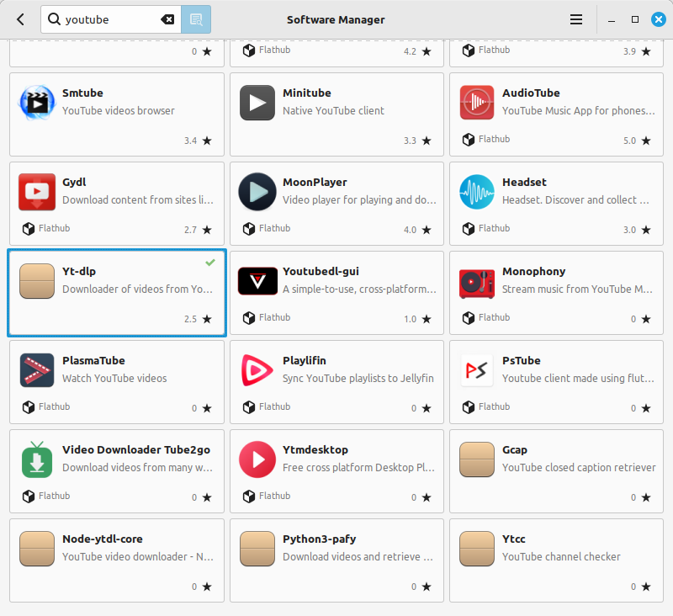Click the Python3-pafy package icon
This screenshot has height=616, width=673.
coord(257,549)
